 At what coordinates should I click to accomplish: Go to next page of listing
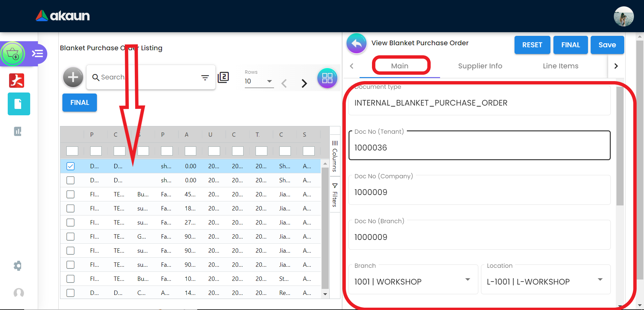coord(304,83)
